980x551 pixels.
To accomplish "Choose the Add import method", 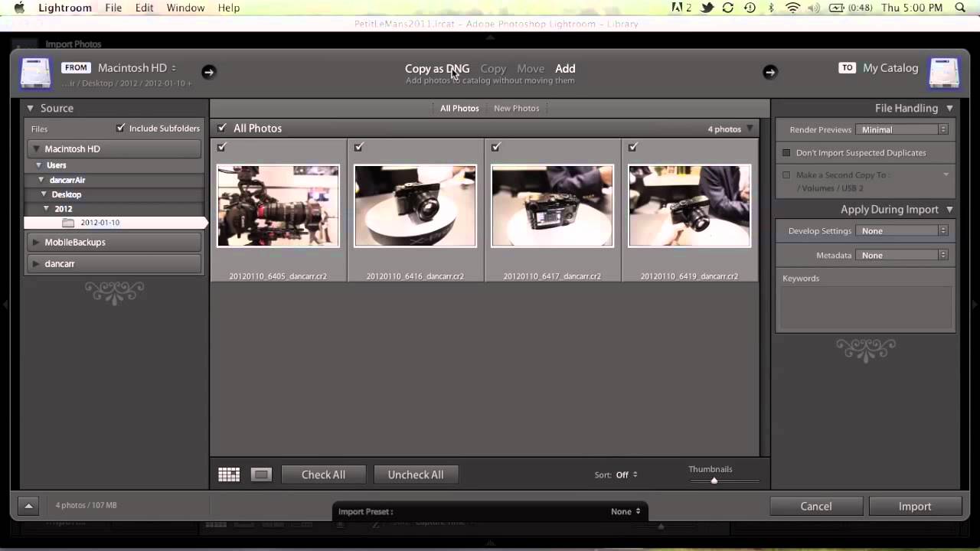I will pyautogui.click(x=565, y=69).
